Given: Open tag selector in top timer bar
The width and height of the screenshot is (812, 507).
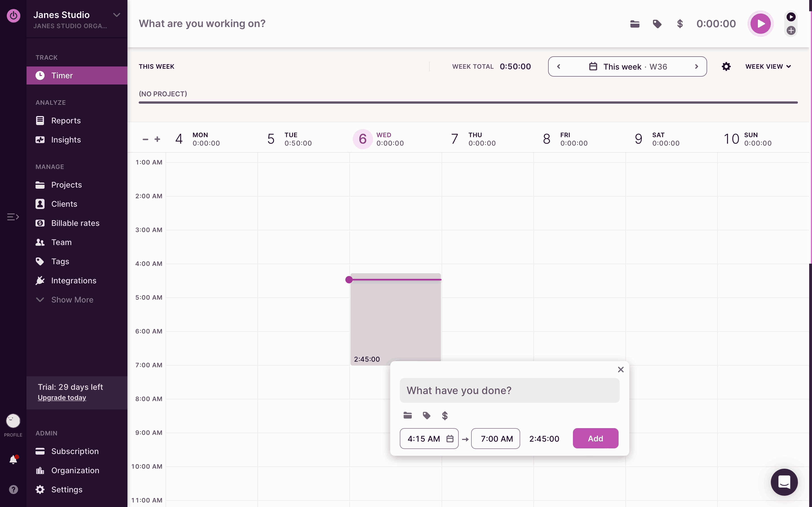Looking at the screenshot, I should [657, 24].
